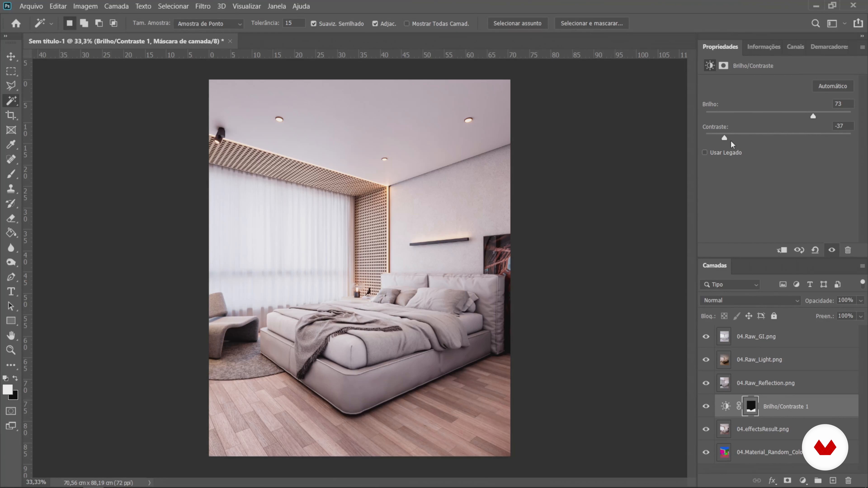Viewport: 868px width, 488px height.
Task: Select the Frame tool
Action: click(x=11, y=130)
